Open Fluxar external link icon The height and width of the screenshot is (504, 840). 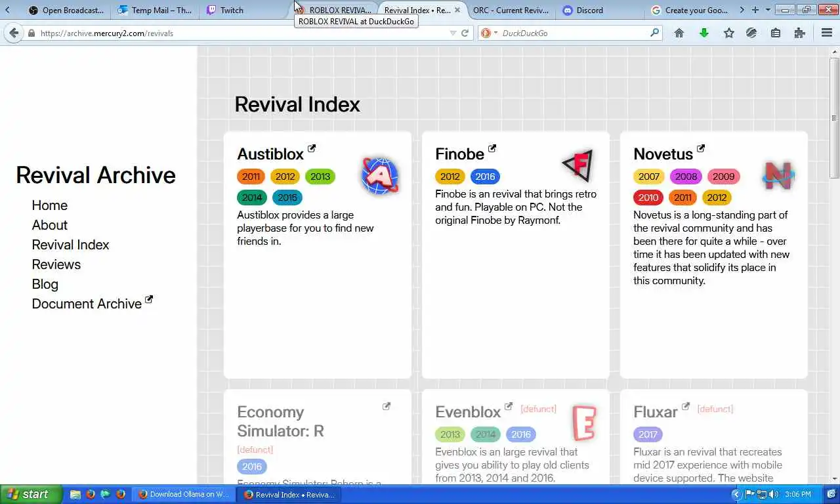[686, 406]
